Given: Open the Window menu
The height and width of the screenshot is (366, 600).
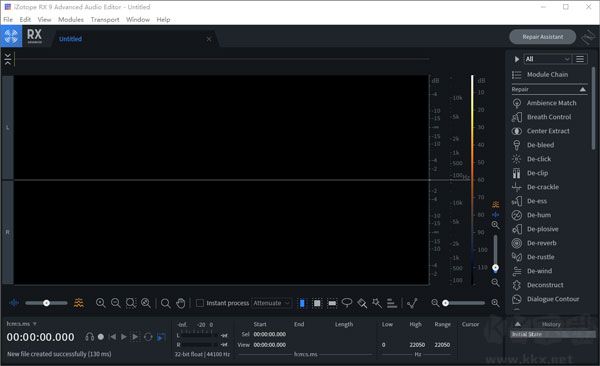Looking at the screenshot, I should pyautogui.click(x=138, y=20).
